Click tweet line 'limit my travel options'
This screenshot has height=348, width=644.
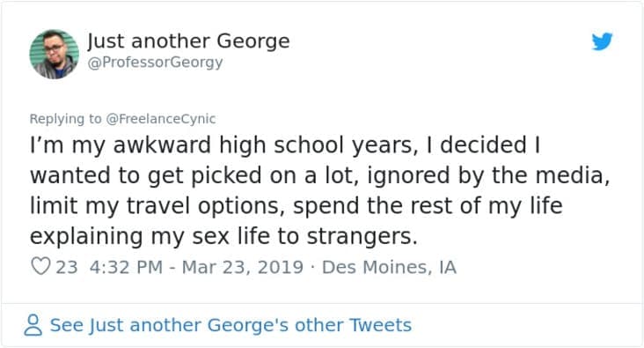point(296,206)
